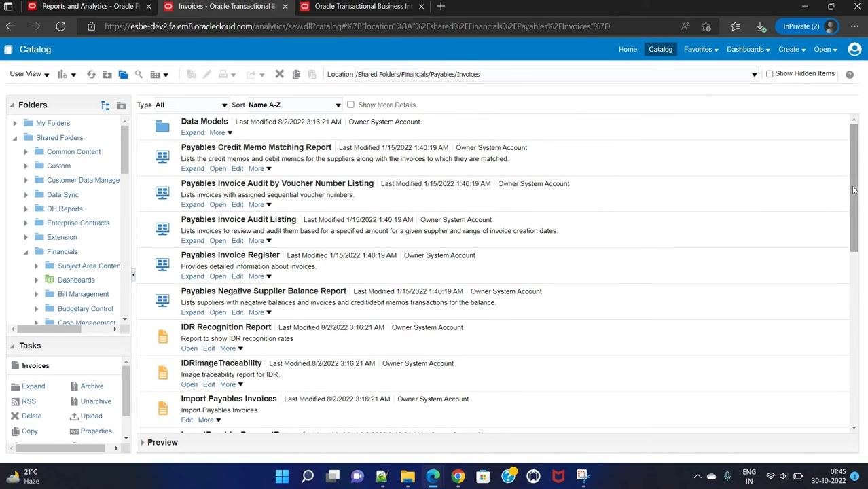The height and width of the screenshot is (489, 868).
Task: Go to the Home menu
Action: (628, 49)
